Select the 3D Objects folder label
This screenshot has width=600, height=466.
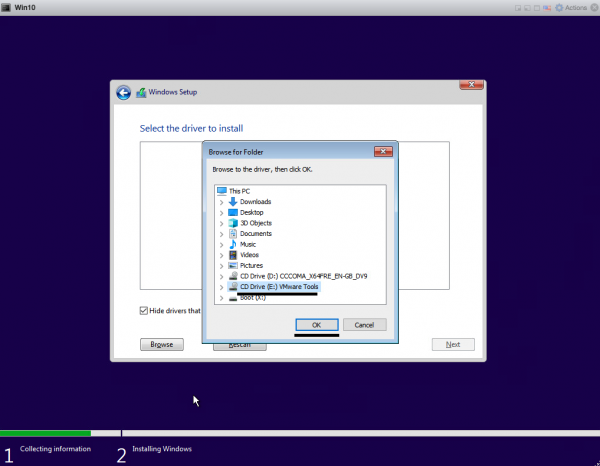coord(256,223)
